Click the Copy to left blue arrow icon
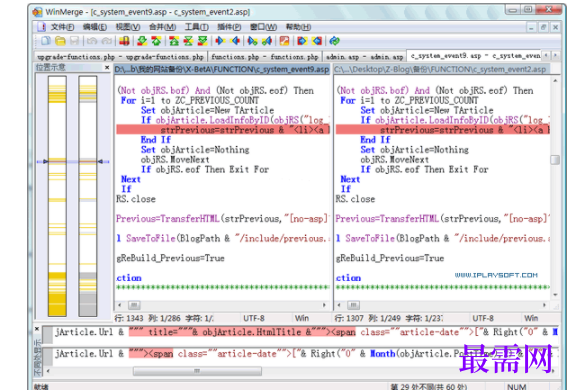This screenshot has height=390, width=571. point(235,41)
